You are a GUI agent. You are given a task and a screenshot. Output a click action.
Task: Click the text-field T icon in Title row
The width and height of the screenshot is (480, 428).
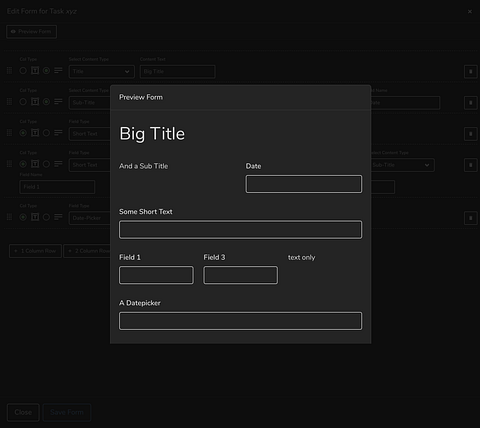pyautogui.click(x=35, y=70)
